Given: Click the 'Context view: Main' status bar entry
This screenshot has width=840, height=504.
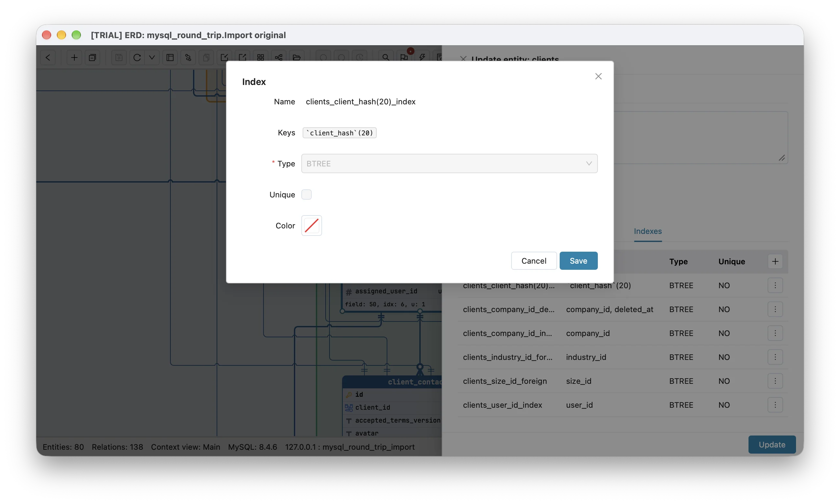Looking at the screenshot, I should click(185, 447).
